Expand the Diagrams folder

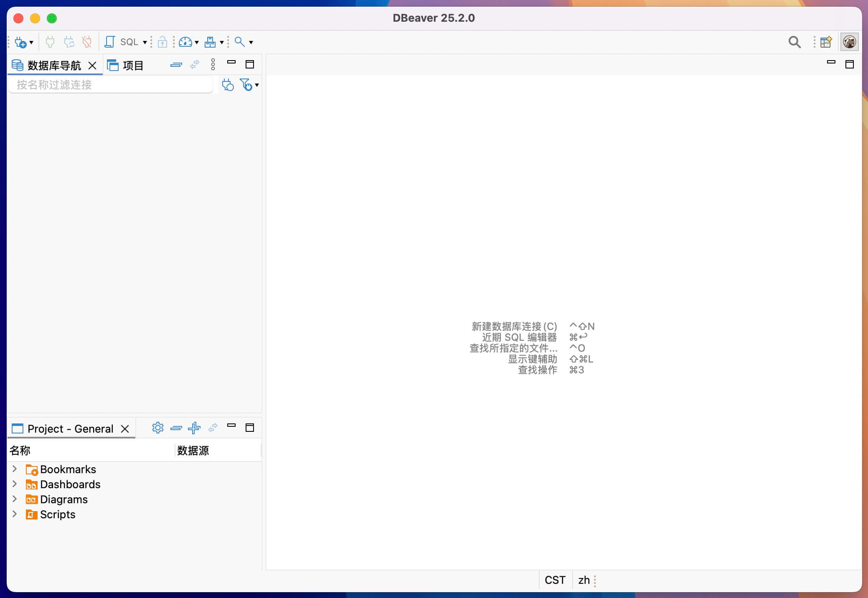(15, 499)
